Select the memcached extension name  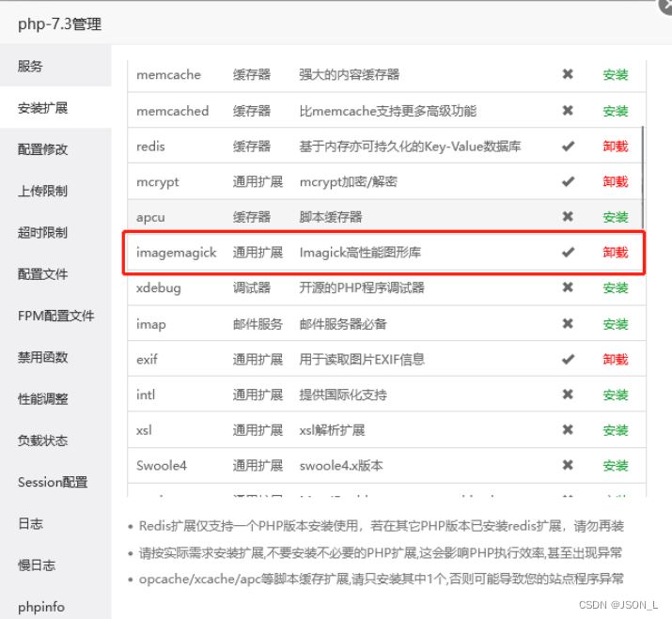pos(172,111)
